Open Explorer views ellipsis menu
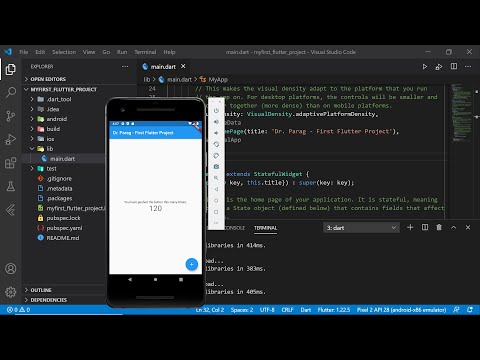The image size is (480, 360). pyautogui.click(x=125, y=66)
